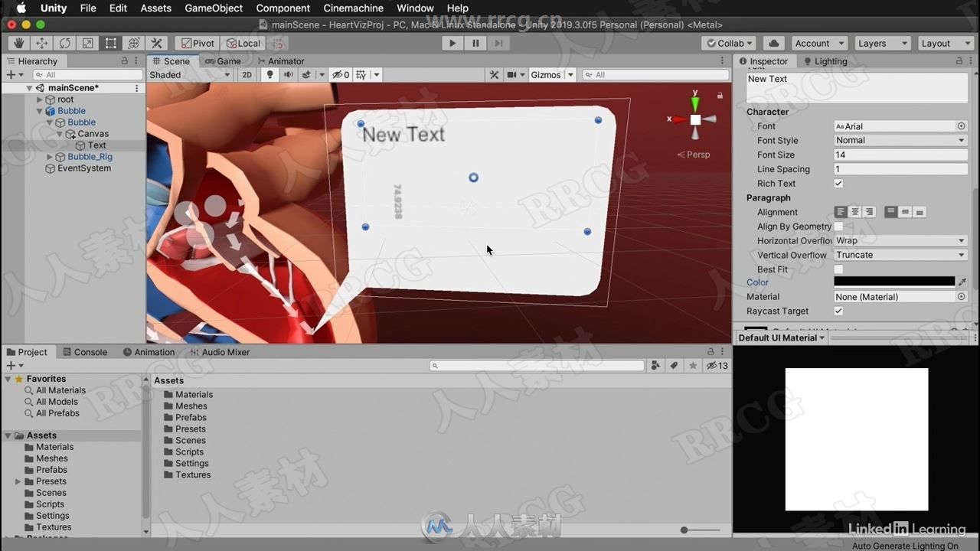
Task: Open Vertical Overflow dropdown
Action: click(x=900, y=255)
